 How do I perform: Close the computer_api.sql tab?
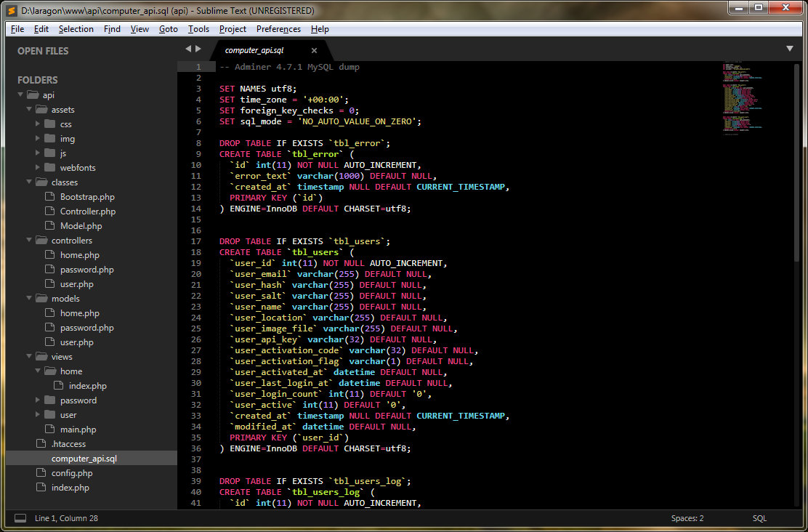[x=315, y=51]
